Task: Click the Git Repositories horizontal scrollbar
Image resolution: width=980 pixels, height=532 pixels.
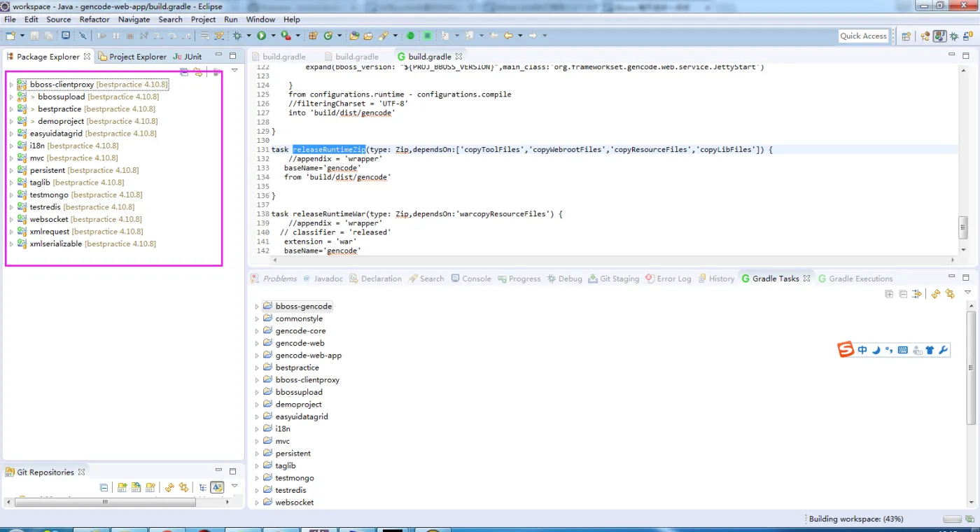Action: (105, 502)
